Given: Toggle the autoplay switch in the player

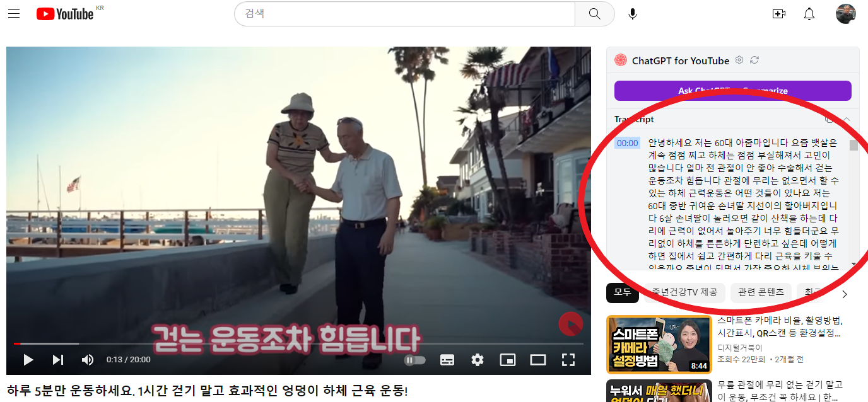Looking at the screenshot, I should pos(414,359).
